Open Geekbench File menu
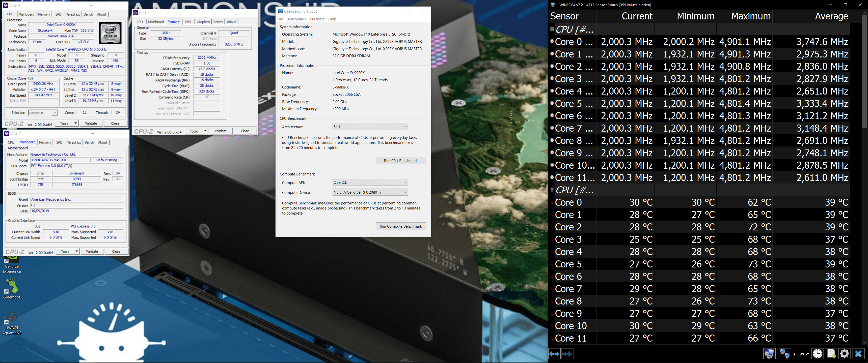This screenshot has height=363, width=868. [x=280, y=19]
